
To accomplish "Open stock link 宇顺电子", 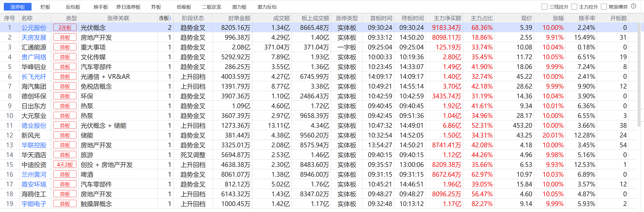I will tap(34, 204).
